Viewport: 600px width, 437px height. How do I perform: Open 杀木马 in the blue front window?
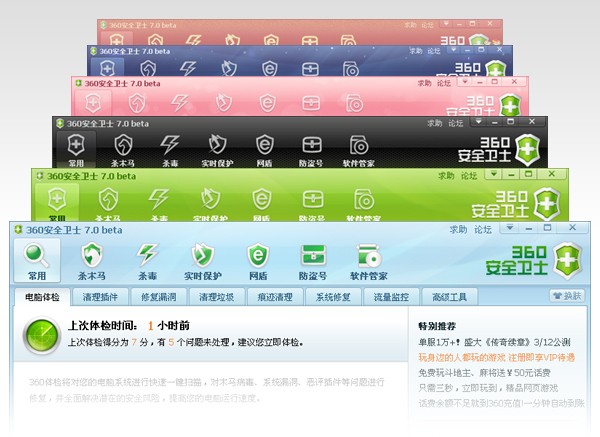point(92,261)
